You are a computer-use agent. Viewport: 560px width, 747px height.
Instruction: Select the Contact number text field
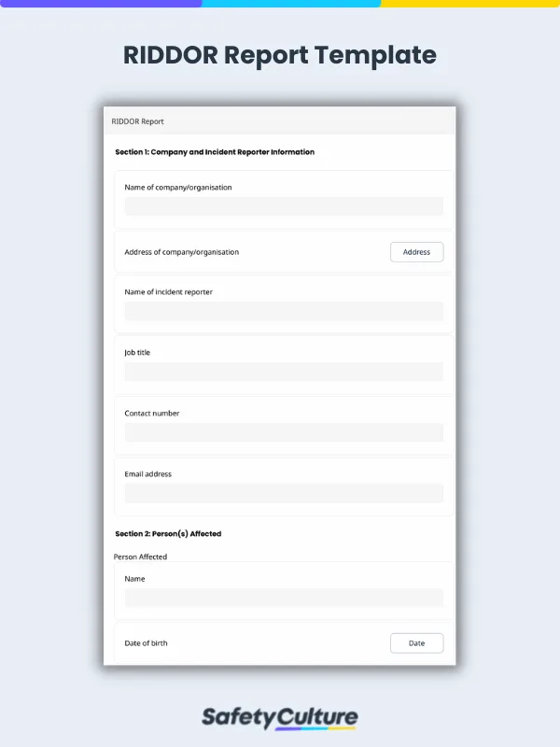click(284, 432)
